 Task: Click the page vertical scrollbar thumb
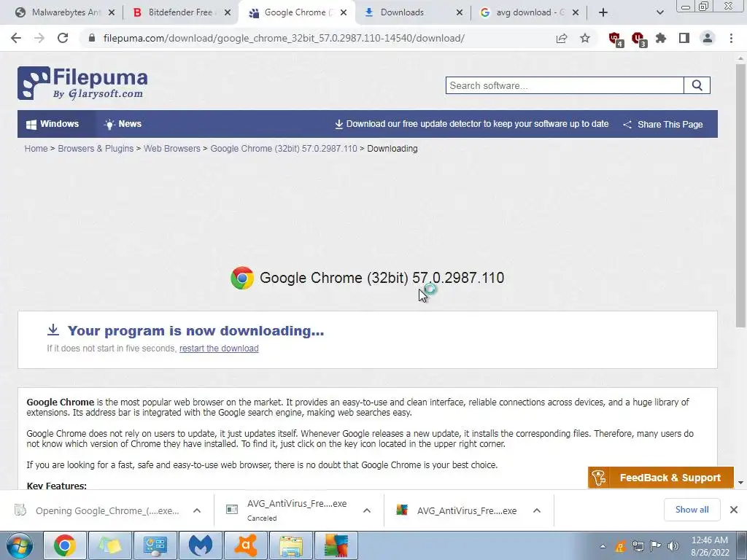(740, 195)
